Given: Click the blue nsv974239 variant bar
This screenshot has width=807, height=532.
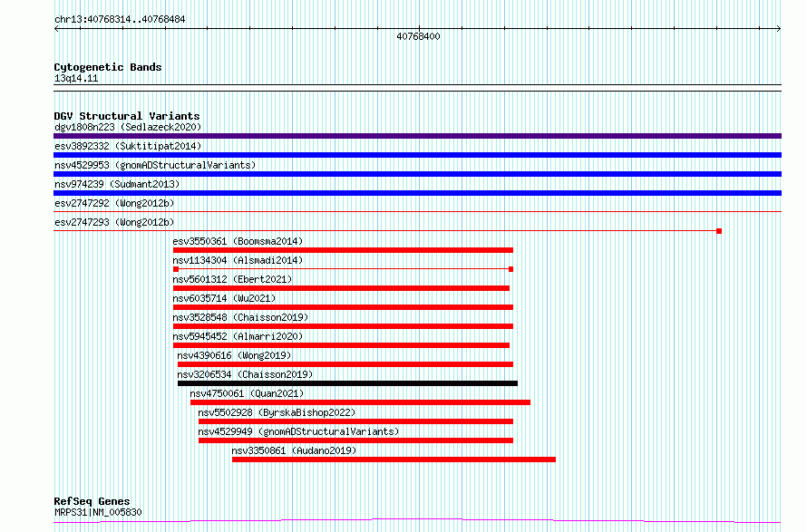Looking at the screenshot, I should [417, 193].
